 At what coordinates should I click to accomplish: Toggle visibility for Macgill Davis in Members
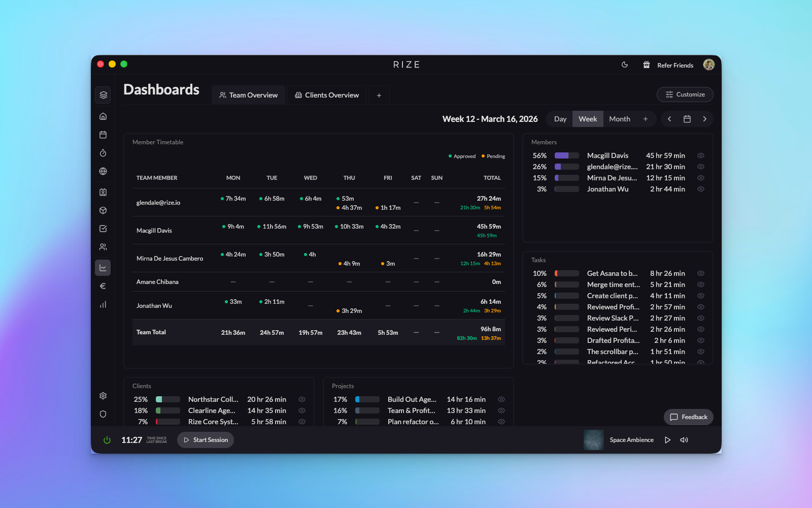[701, 155]
